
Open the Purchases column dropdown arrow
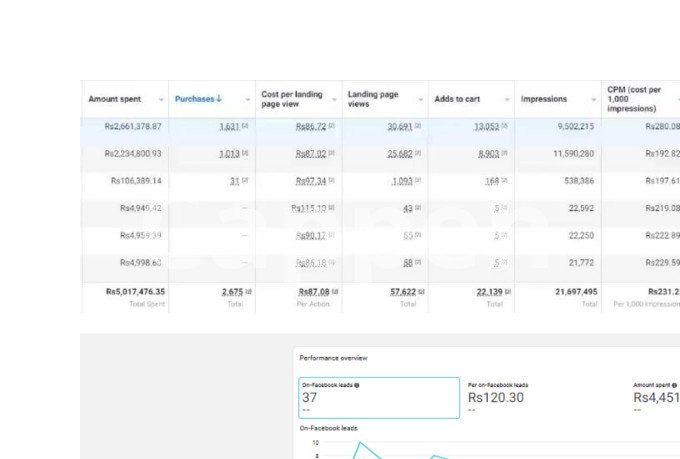click(x=246, y=100)
